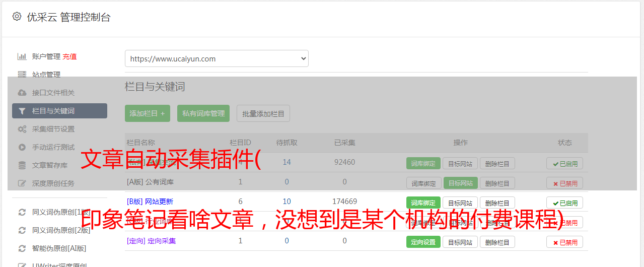Click the collected count 174669

click(345, 202)
